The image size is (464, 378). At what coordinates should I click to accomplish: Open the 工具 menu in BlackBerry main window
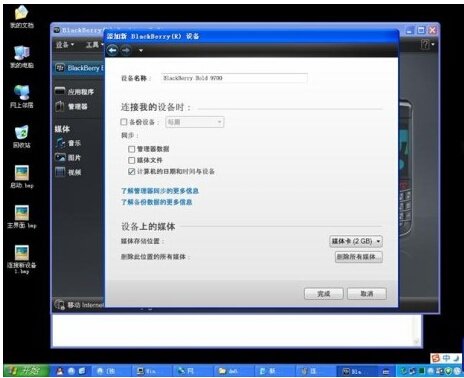tap(95, 44)
